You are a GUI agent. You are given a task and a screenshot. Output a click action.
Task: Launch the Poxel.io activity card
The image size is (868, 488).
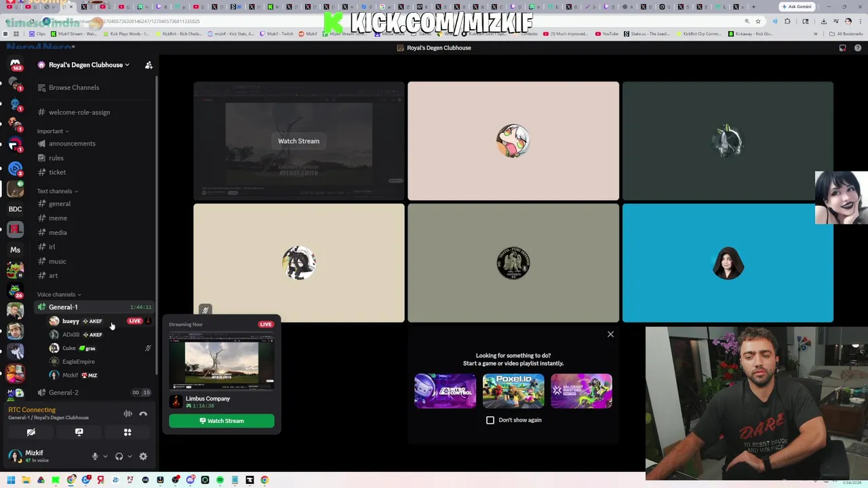pos(513,391)
